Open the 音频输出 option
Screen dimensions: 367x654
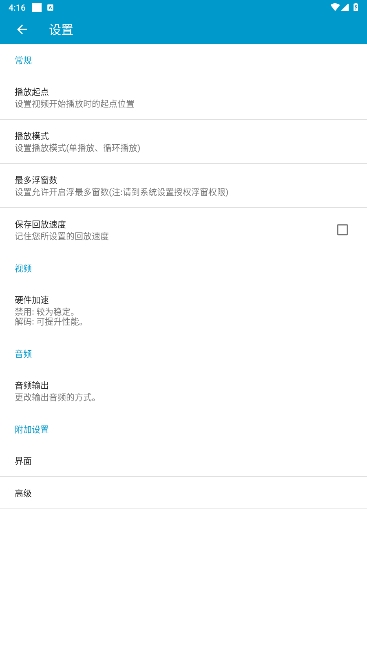click(184, 391)
